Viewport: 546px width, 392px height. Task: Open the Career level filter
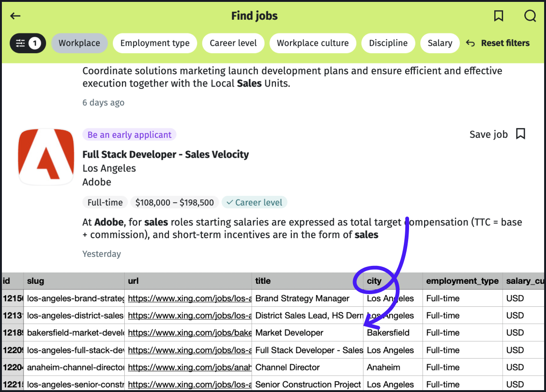tap(233, 43)
